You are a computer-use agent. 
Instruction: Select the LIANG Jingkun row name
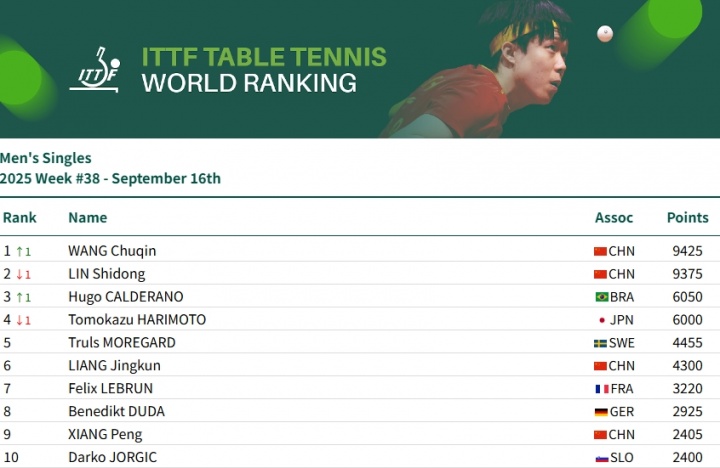[x=114, y=366]
